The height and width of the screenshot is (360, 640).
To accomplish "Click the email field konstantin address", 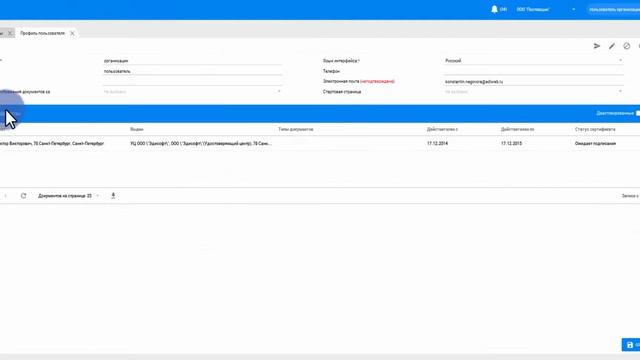I will [534, 82].
